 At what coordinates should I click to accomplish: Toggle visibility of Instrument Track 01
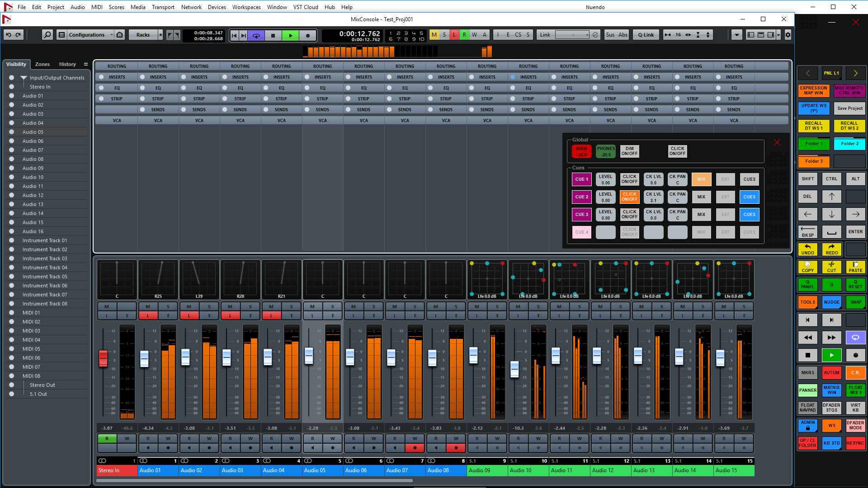[x=12, y=240]
